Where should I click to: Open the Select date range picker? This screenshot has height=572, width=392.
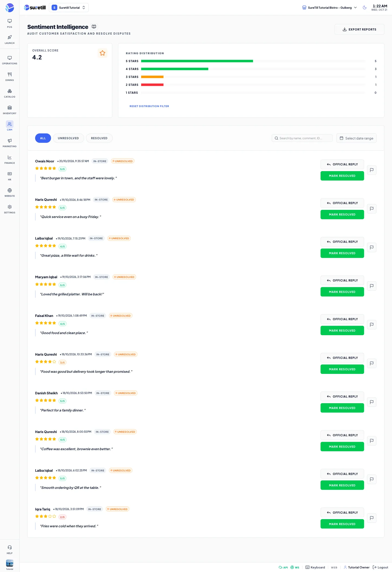click(x=356, y=138)
